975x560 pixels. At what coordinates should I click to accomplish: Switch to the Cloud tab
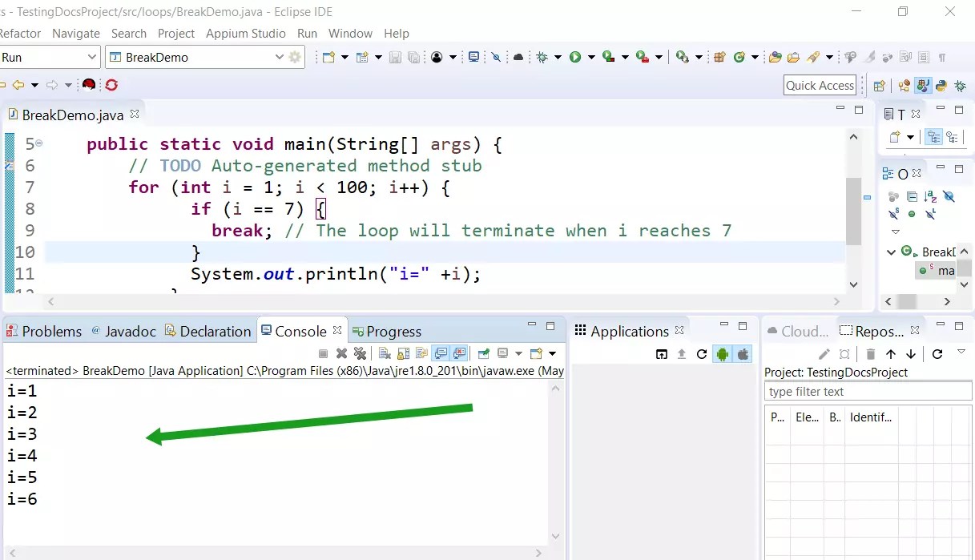point(798,331)
